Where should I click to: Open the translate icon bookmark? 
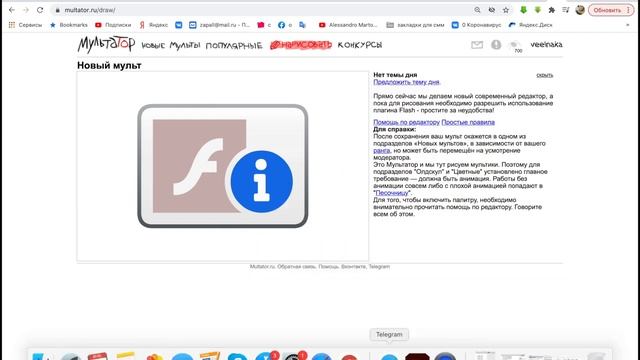tap(302, 25)
